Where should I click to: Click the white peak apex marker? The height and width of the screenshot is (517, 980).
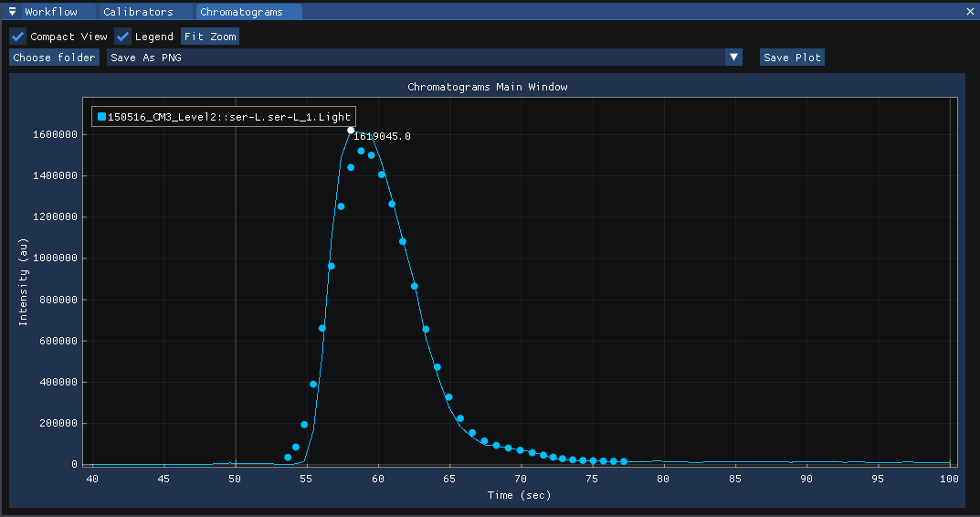pos(351,131)
